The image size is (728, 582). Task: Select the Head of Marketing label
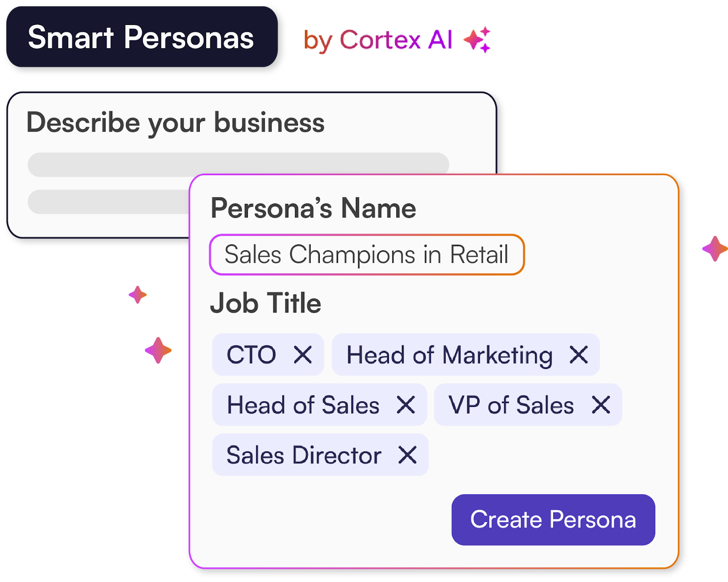click(x=449, y=354)
